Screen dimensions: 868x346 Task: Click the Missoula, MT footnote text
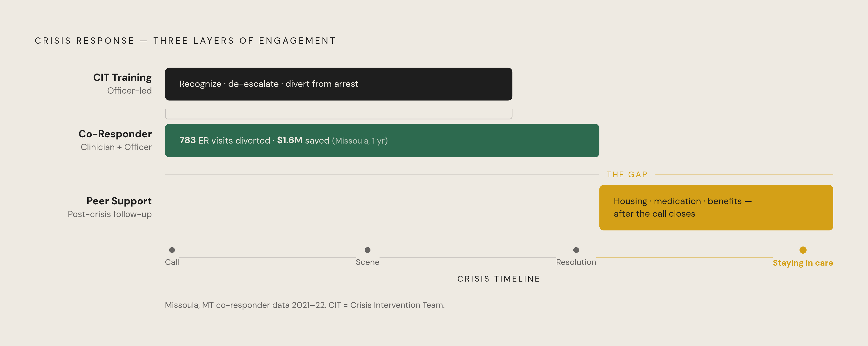tap(305, 305)
